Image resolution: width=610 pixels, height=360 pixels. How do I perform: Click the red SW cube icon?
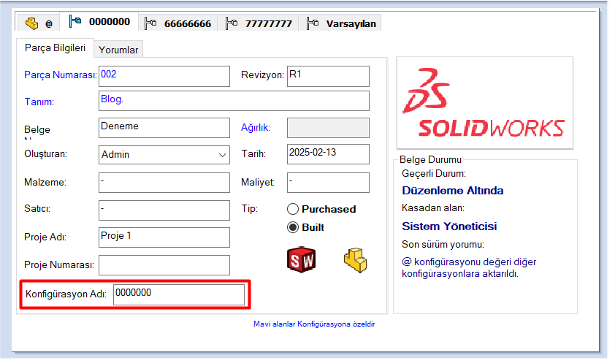(x=301, y=260)
